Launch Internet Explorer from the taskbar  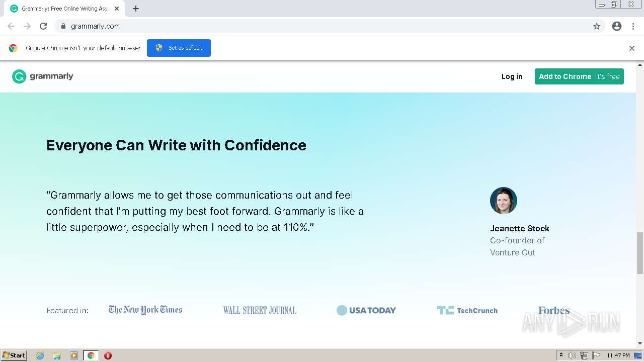(40, 355)
